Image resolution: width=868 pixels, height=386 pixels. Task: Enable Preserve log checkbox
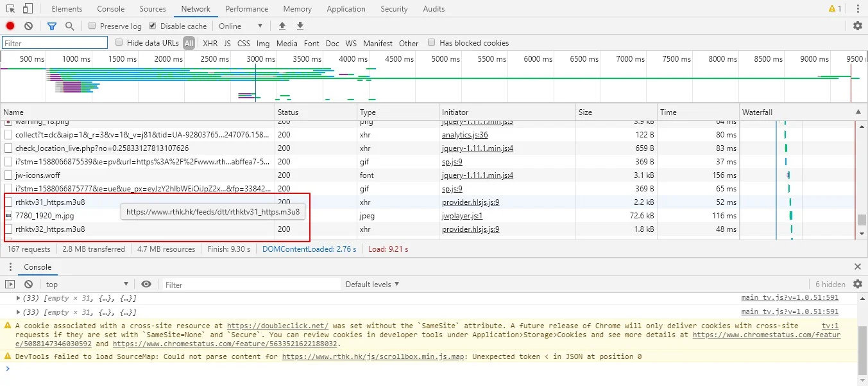tap(92, 26)
